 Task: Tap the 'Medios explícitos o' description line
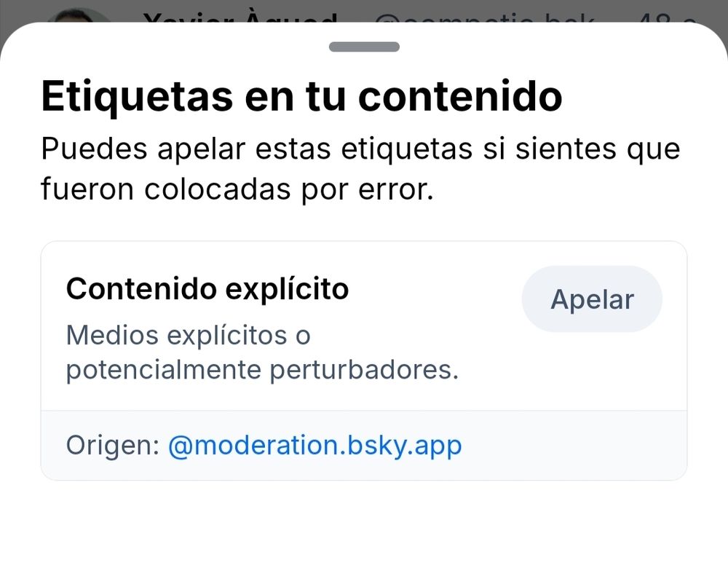point(189,335)
